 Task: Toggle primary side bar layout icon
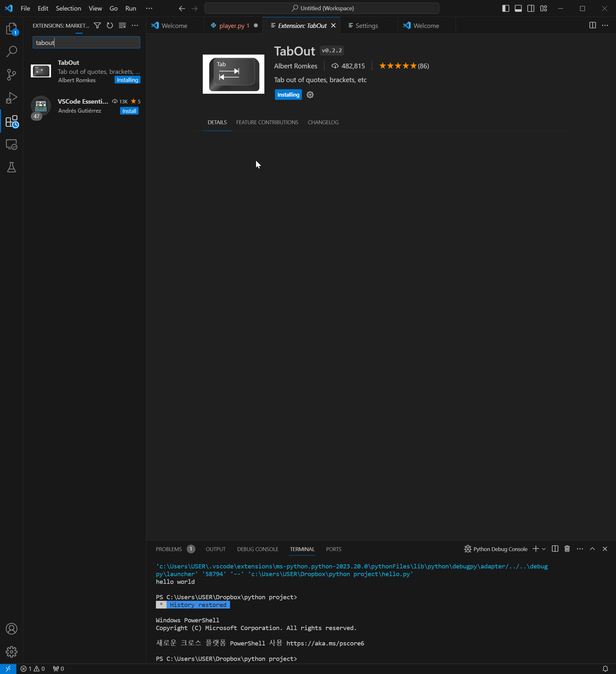pos(506,8)
